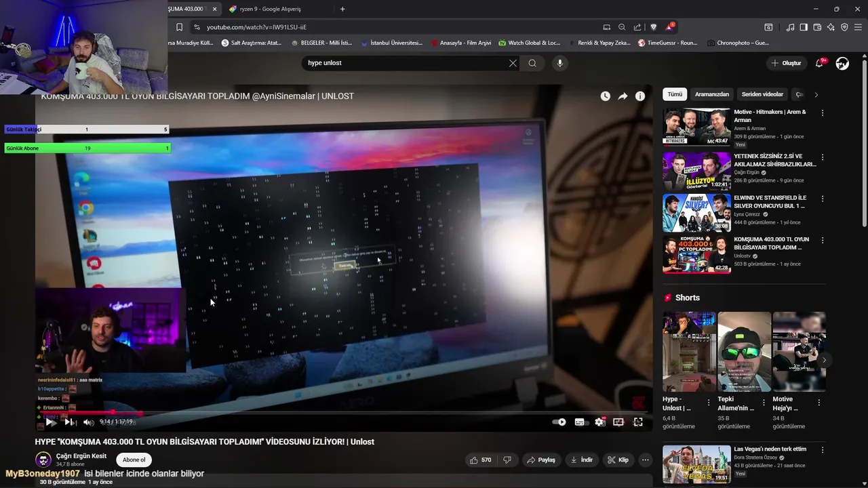This screenshot has width=868, height=488.
Task: Start voice search with microphone
Action: pos(559,63)
